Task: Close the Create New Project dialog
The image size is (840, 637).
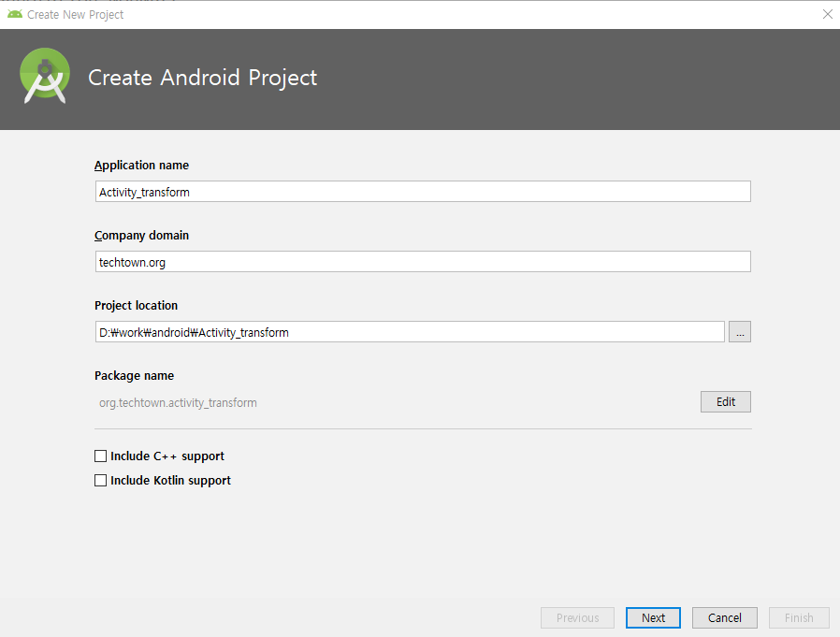Action: pyautogui.click(x=827, y=14)
